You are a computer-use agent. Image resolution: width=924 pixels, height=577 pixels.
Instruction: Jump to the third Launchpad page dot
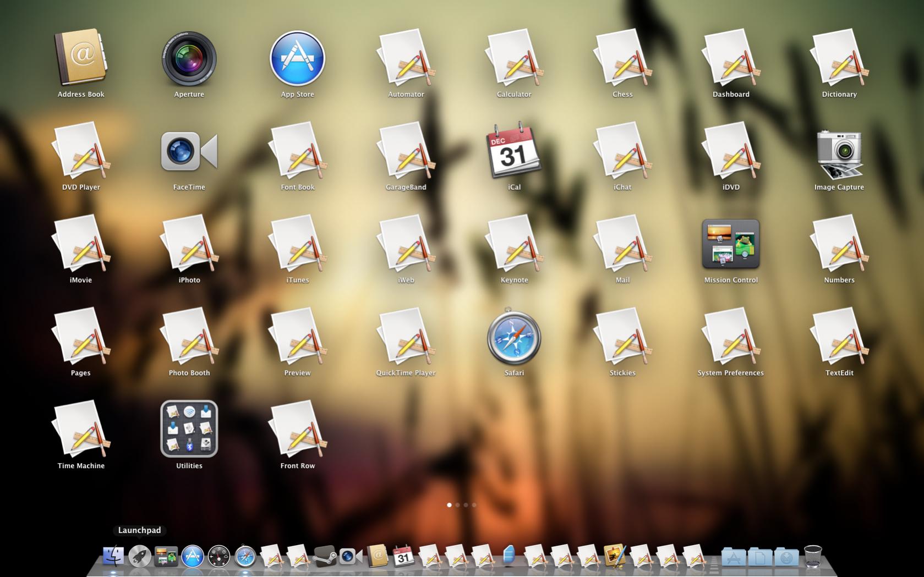[466, 505]
